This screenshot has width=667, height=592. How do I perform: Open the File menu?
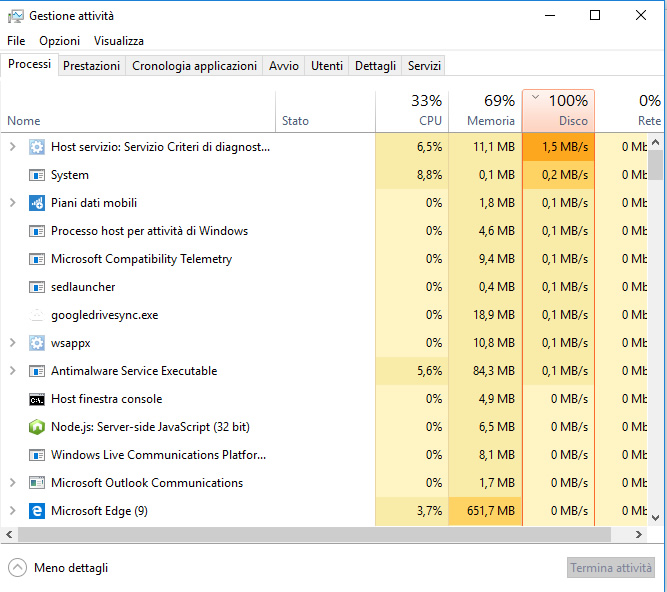(16, 41)
